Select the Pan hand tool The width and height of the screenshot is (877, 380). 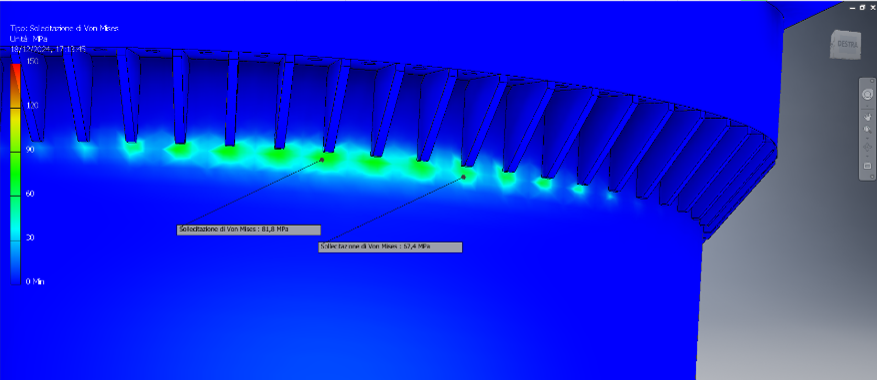click(867, 117)
